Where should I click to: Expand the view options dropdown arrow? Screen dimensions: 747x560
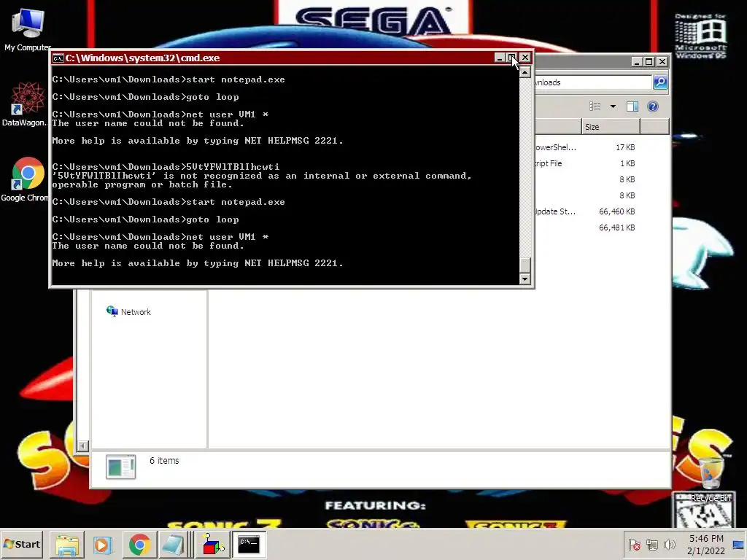coord(613,106)
